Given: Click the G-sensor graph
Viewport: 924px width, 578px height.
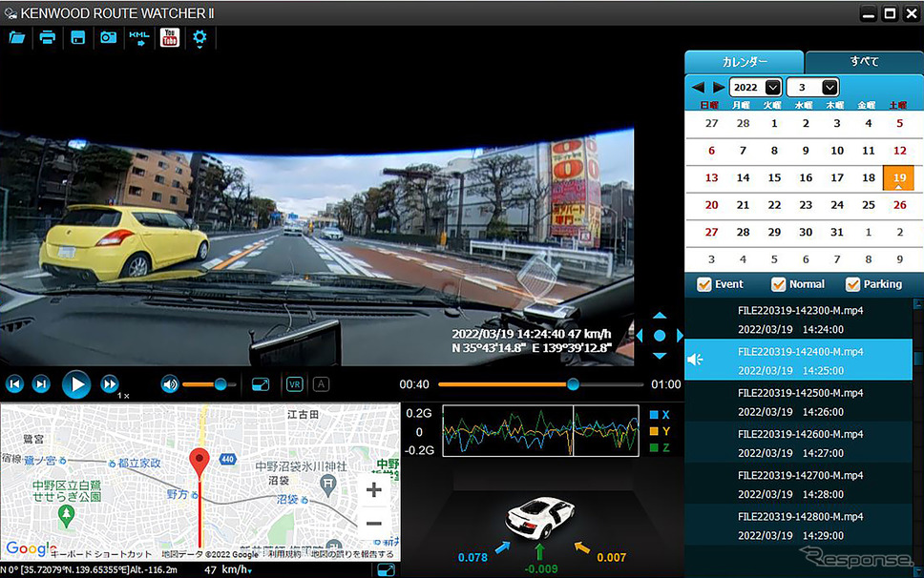Looking at the screenshot, I should pyautogui.click(x=540, y=430).
